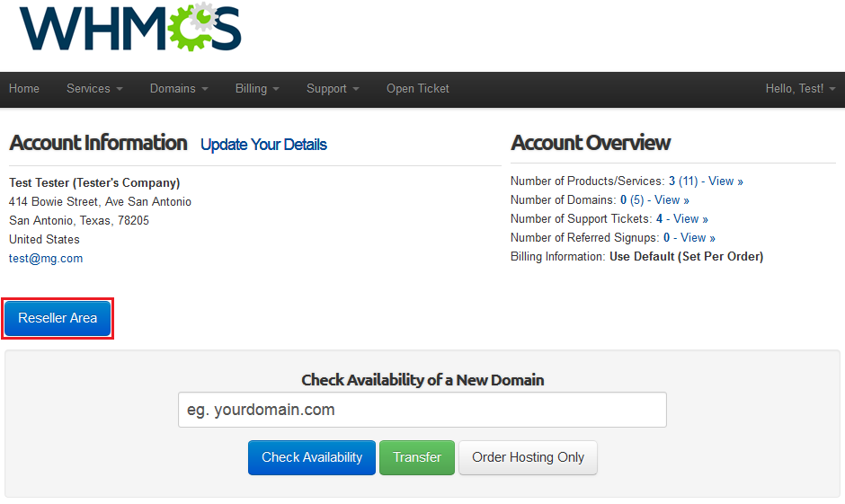Image resolution: width=845 pixels, height=504 pixels.
Task: Click the green Transfer button
Action: coord(417,457)
